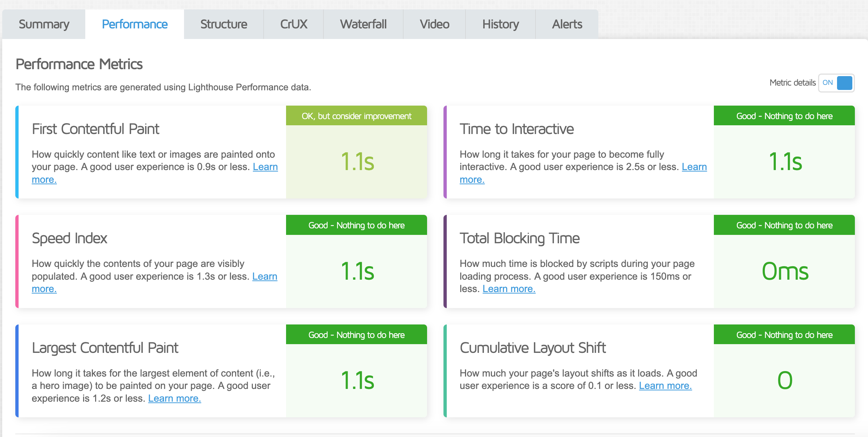The width and height of the screenshot is (868, 437).
Task: Click the Cumulative Layout Shift score 0
Action: pyautogui.click(x=785, y=381)
